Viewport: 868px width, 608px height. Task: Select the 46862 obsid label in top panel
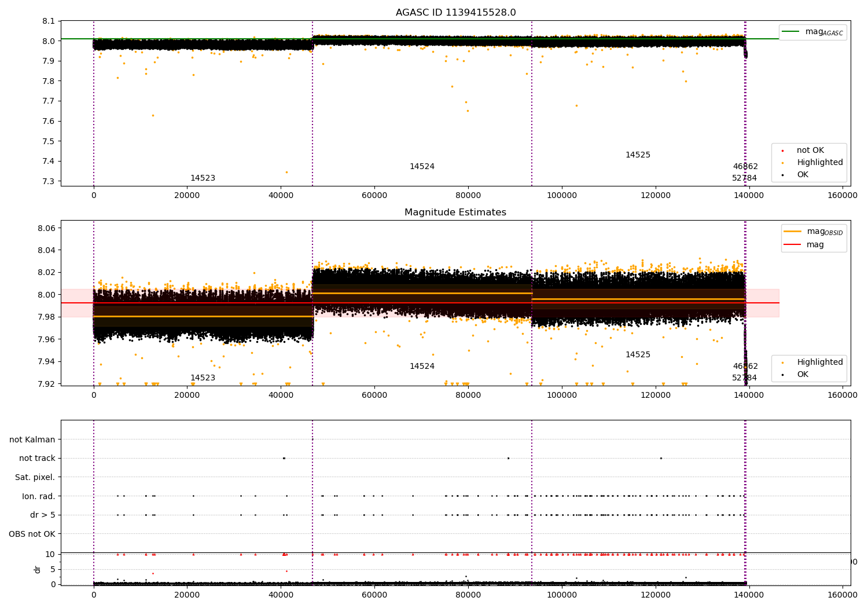tap(745, 167)
